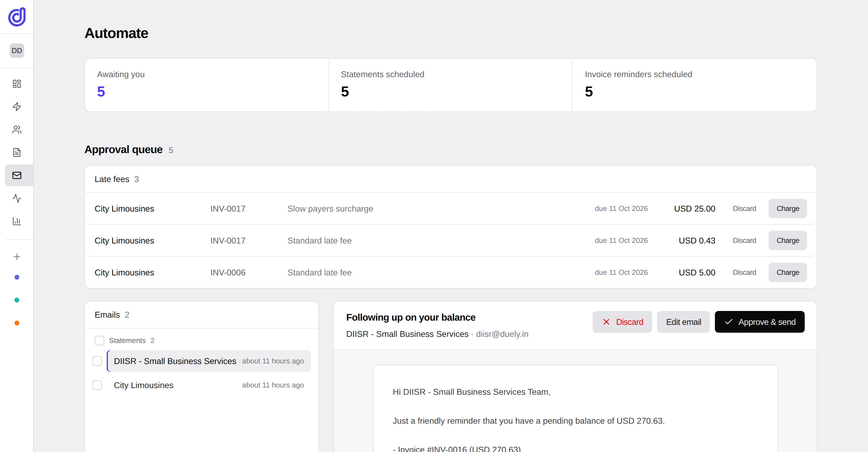Click the Late fees section header
This screenshot has height=452, width=868.
(451, 179)
